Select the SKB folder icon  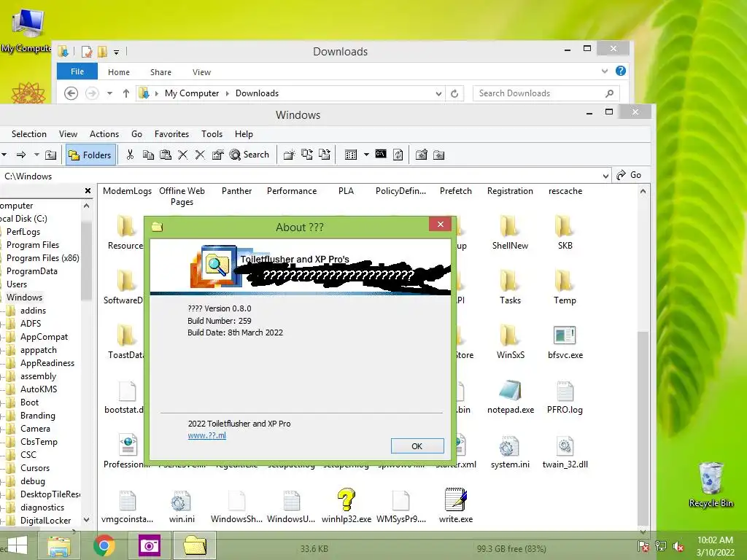click(565, 227)
